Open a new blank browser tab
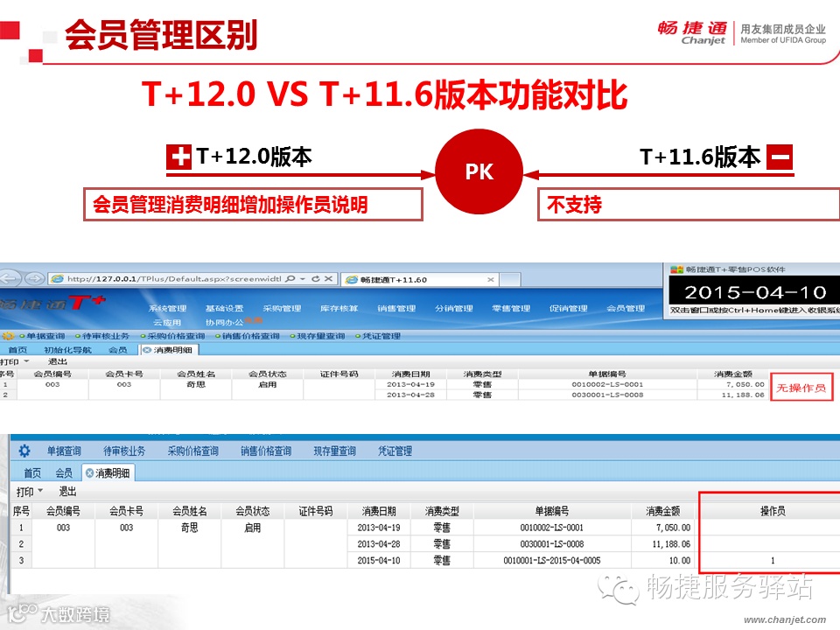840x630 pixels. click(510, 280)
